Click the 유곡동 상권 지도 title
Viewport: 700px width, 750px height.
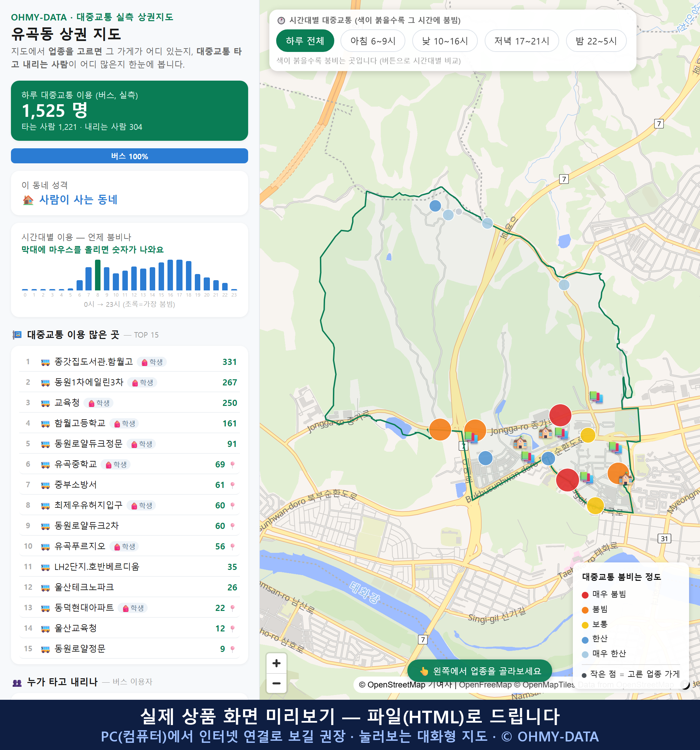[x=66, y=34]
